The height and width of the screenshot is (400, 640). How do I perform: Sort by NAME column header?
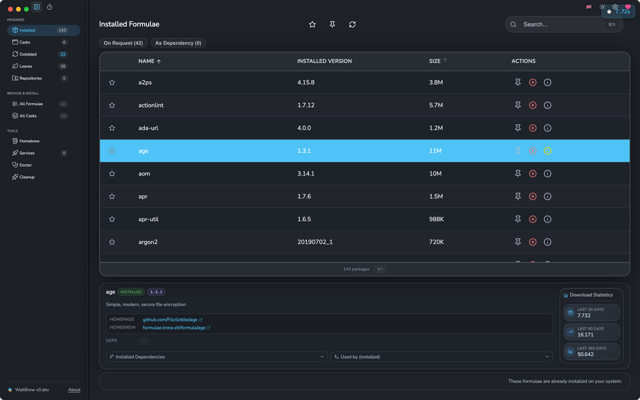pyautogui.click(x=149, y=61)
